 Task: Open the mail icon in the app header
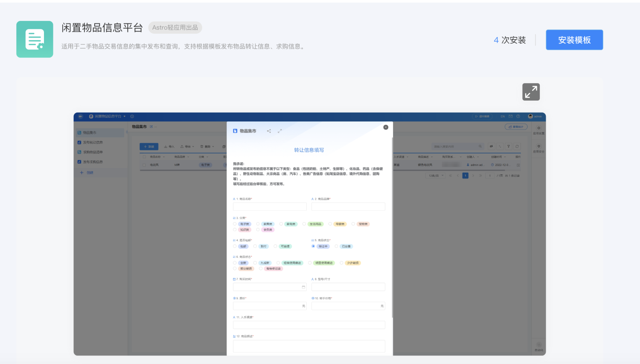coord(510,116)
